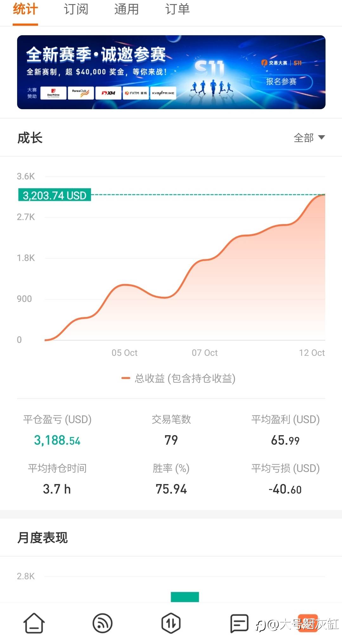This screenshot has height=644, width=342.
Task: Tap the Doo Prime sponsor logo
Action: (54, 93)
